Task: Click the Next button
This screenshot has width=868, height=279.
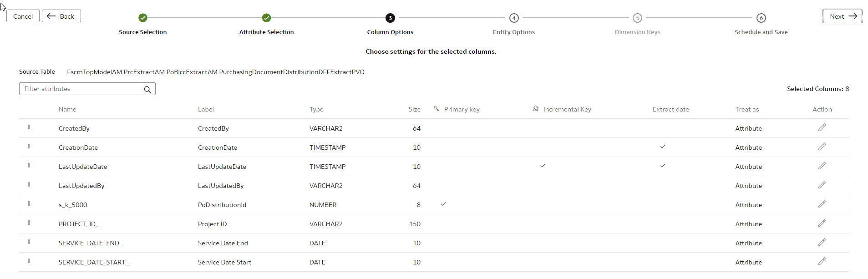Action: tap(842, 16)
